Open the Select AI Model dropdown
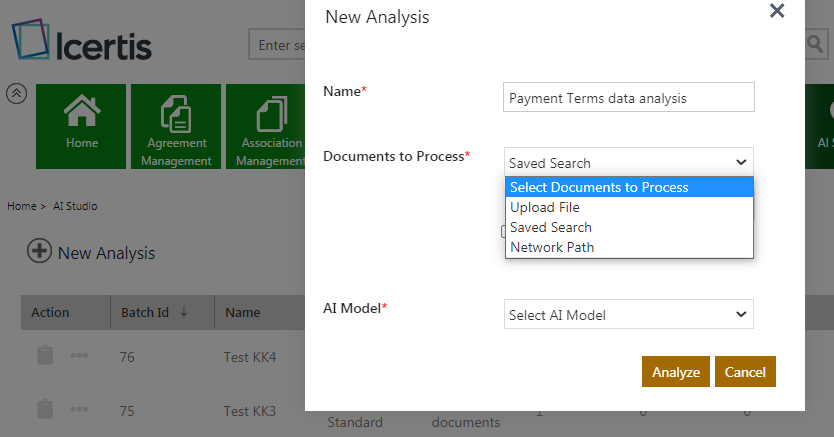Screen dimensions: 834x437 point(628,315)
